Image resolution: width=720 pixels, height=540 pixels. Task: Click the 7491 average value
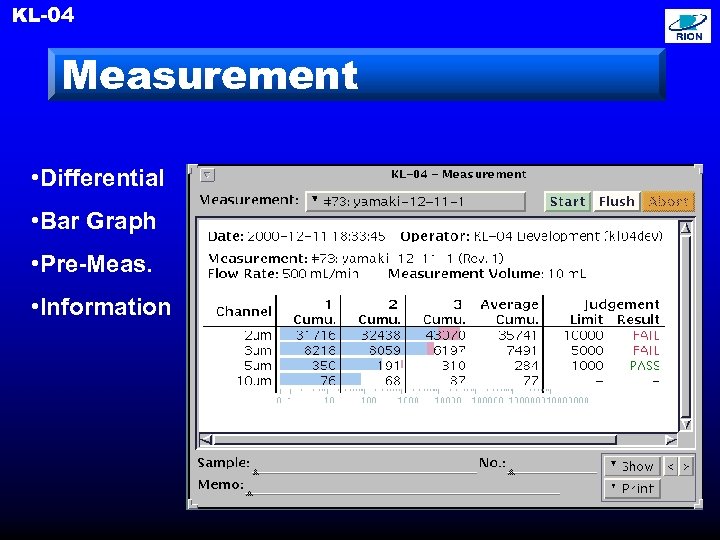pos(522,350)
